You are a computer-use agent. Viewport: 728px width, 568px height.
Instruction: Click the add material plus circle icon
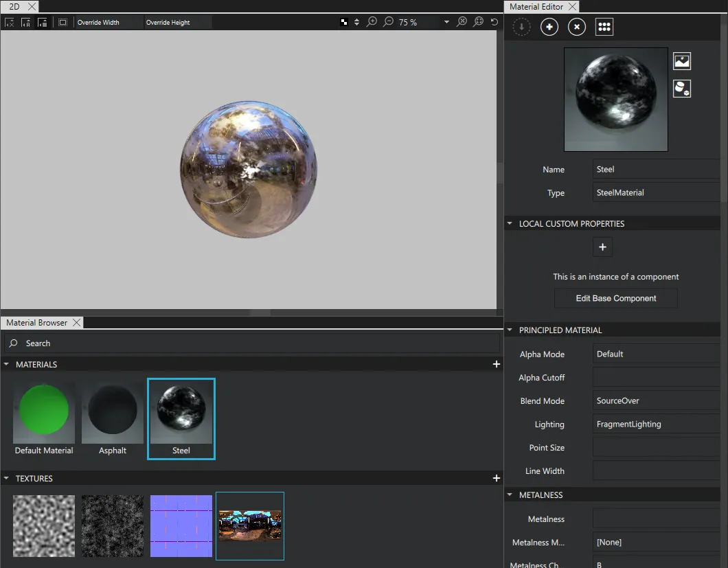tap(549, 27)
